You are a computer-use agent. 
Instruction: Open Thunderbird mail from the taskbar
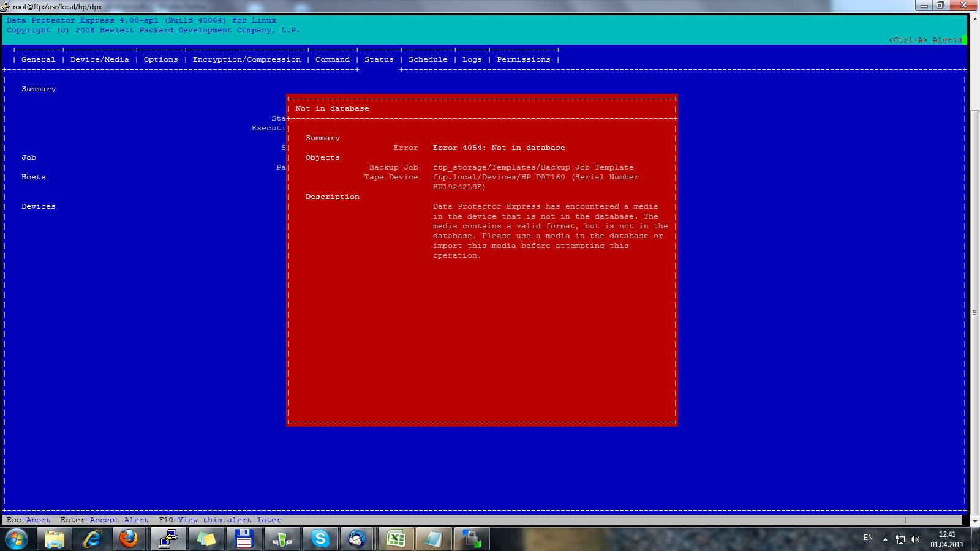[x=358, y=539]
